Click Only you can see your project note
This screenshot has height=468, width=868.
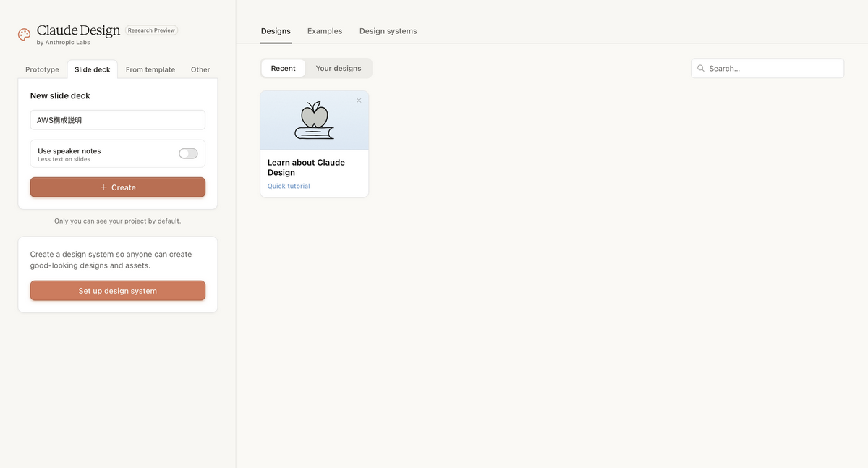[x=118, y=221]
